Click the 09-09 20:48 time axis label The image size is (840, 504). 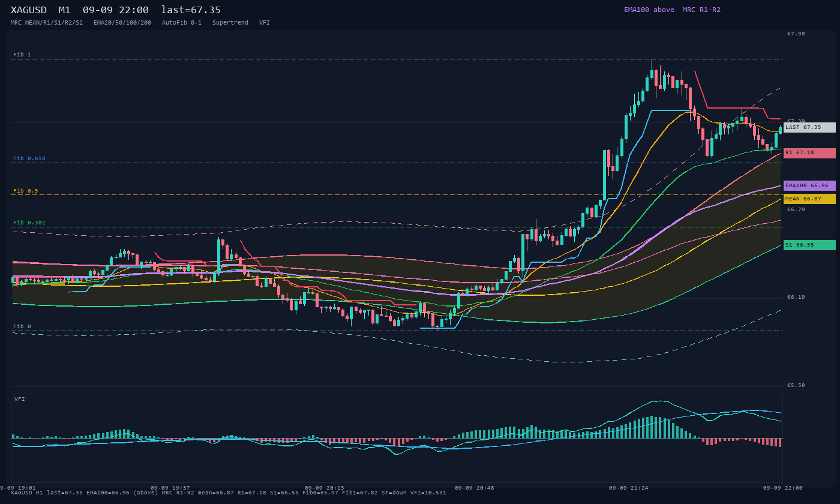point(475,488)
